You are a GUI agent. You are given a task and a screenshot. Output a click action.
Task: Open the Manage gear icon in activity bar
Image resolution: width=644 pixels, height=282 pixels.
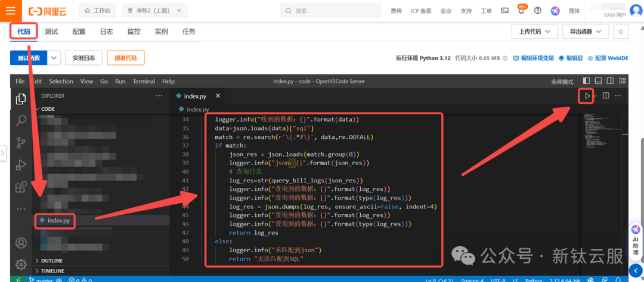20,264
